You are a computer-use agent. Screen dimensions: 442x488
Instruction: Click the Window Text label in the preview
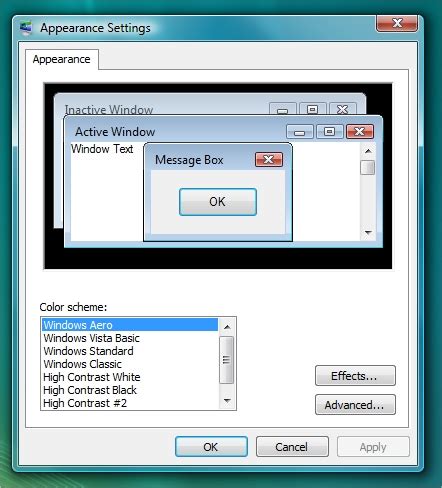point(102,149)
